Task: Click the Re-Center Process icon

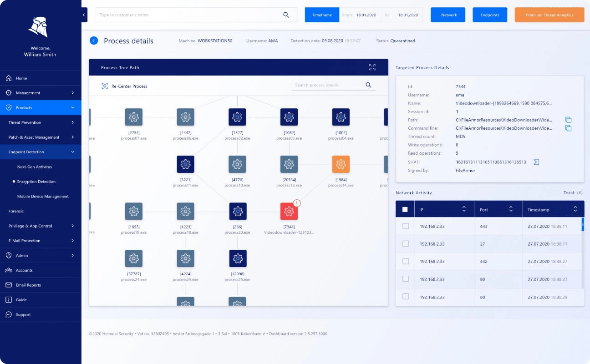Action: tap(104, 85)
